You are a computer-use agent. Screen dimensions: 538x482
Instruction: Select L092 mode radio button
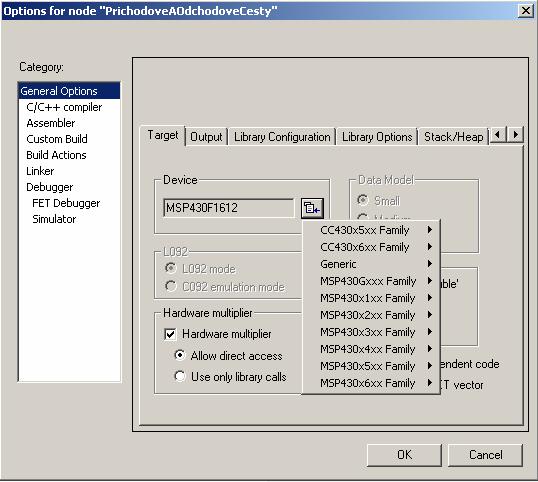click(171, 268)
